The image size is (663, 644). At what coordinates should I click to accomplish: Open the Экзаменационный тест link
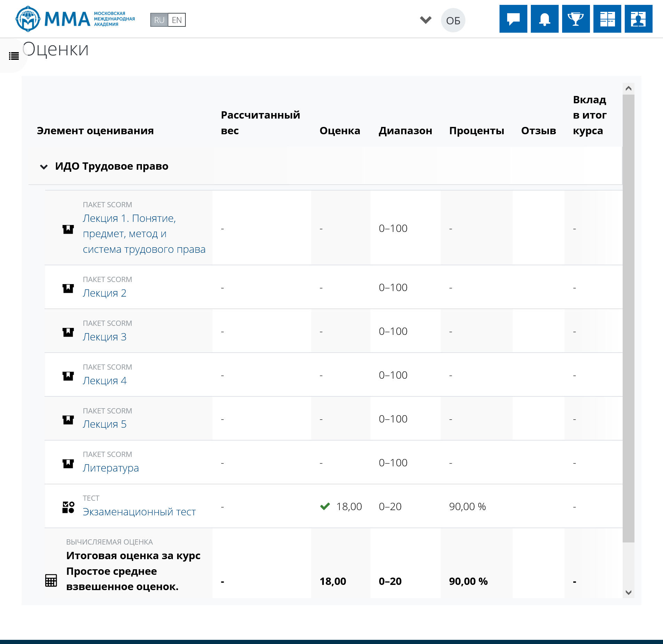pos(139,512)
